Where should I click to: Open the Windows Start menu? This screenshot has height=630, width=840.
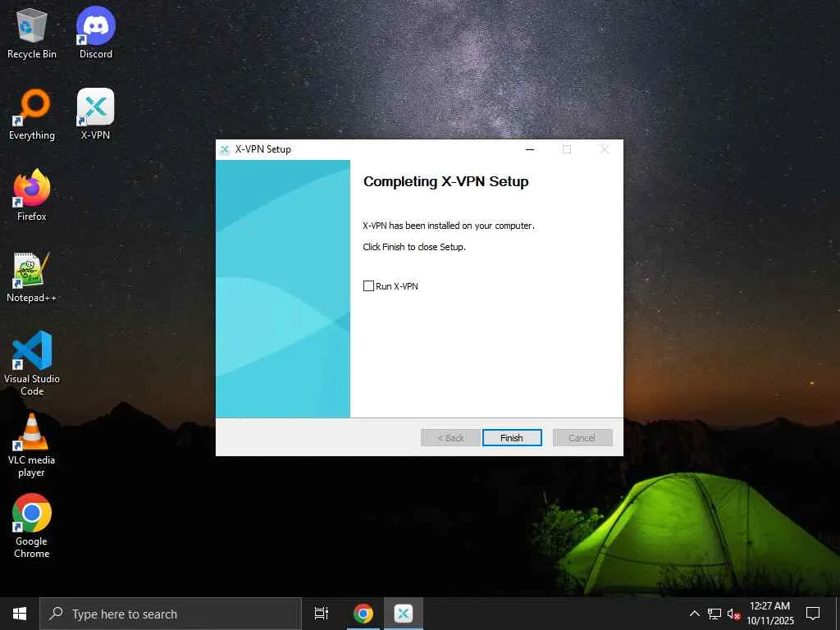point(20,614)
